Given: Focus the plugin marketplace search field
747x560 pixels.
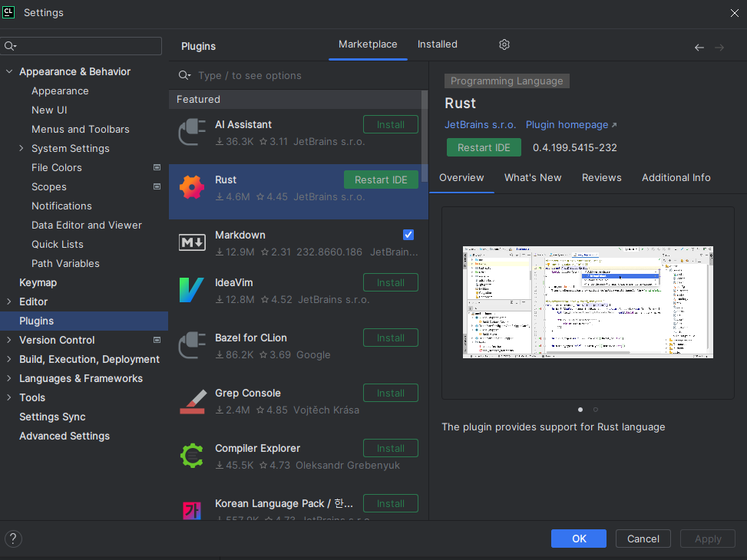Looking at the screenshot, I should [298, 75].
